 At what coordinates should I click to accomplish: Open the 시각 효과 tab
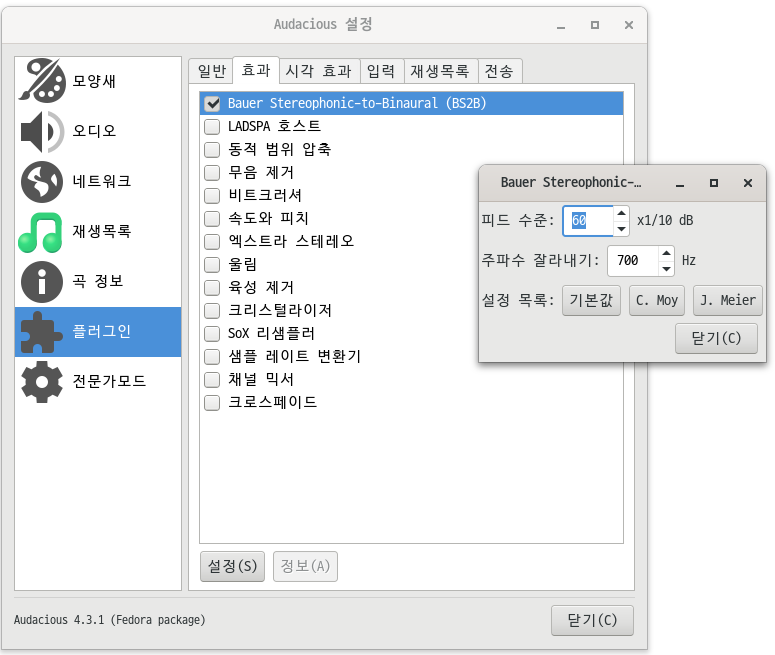click(x=319, y=71)
